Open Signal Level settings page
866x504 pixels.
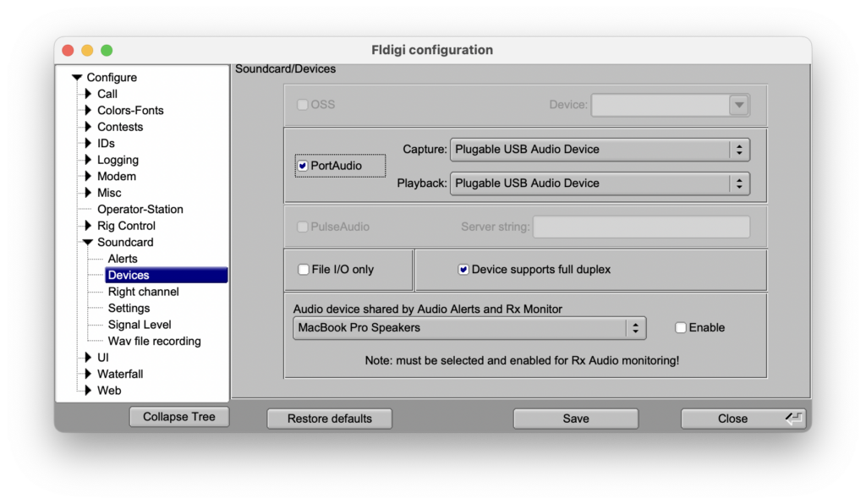pos(140,325)
